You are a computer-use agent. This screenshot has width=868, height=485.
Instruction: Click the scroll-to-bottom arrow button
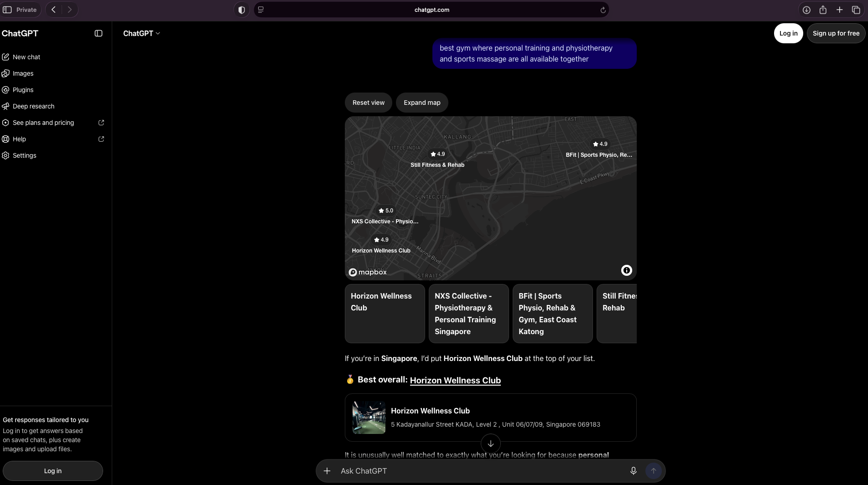(491, 444)
